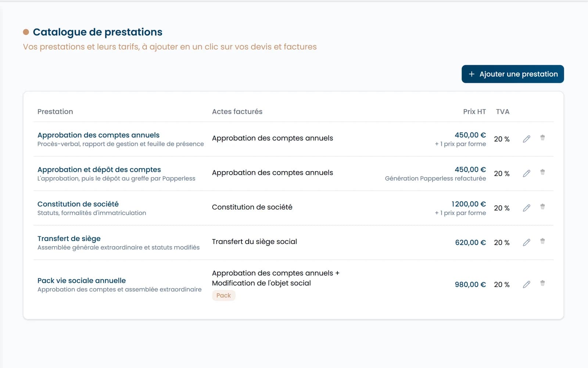The width and height of the screenshot is (588, 368).
Task: Open Pack vie sociale annuelle title
Action: coord(82,280)
